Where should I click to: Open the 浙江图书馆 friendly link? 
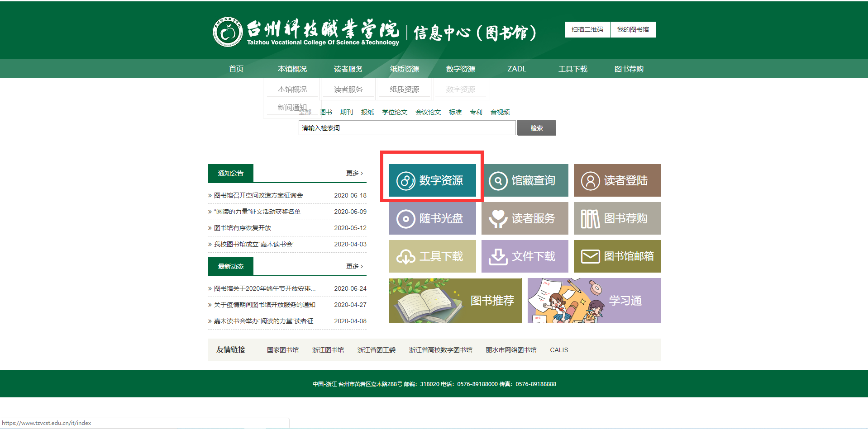(x=328, y=350)
